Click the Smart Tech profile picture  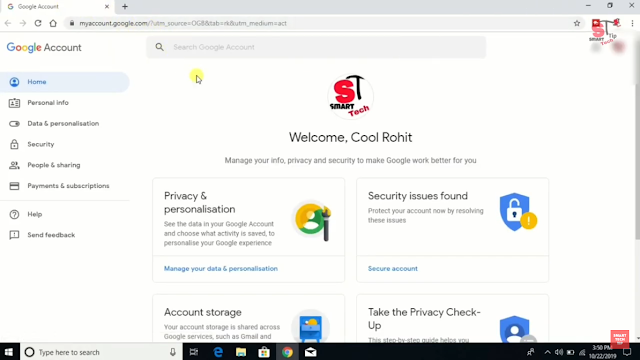pyautogui.click(x=350, y=97)
